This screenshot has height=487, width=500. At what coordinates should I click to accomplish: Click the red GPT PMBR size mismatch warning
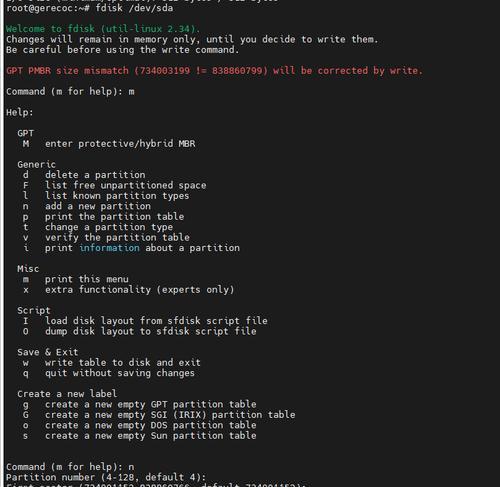pyautogui.click(x=214, y=71)
